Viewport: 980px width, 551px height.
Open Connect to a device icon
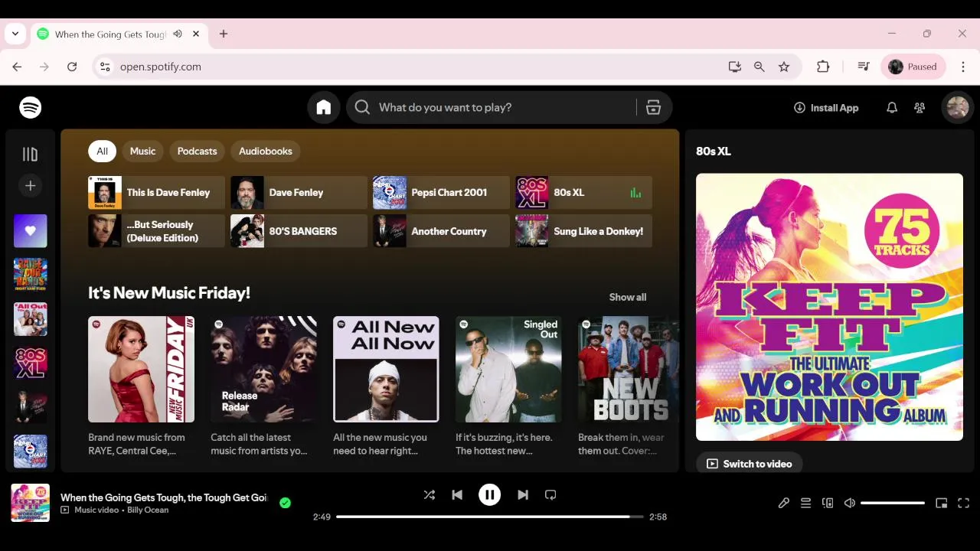[x=828, y=503]
